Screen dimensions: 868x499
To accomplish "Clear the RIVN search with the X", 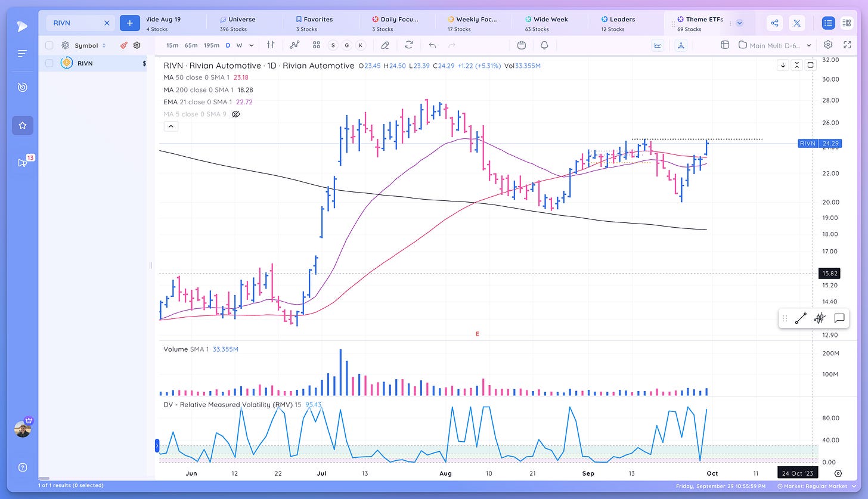I will tap(107, 23).
